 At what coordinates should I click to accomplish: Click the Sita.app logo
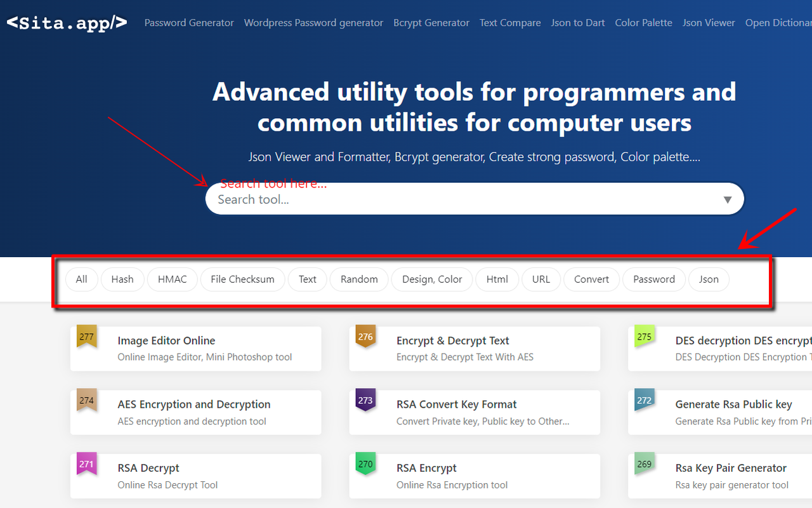[x=67, y=23]
